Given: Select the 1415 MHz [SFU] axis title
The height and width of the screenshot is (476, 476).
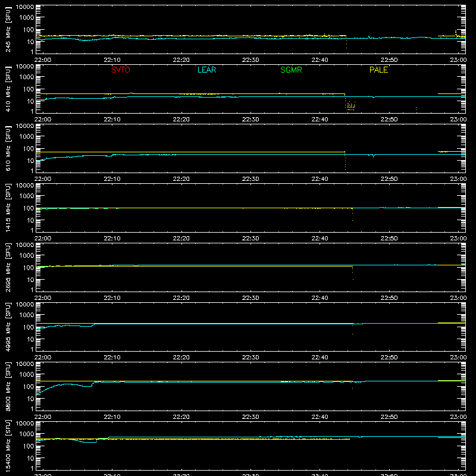Looking at the screenshot, I should [8, 208].
